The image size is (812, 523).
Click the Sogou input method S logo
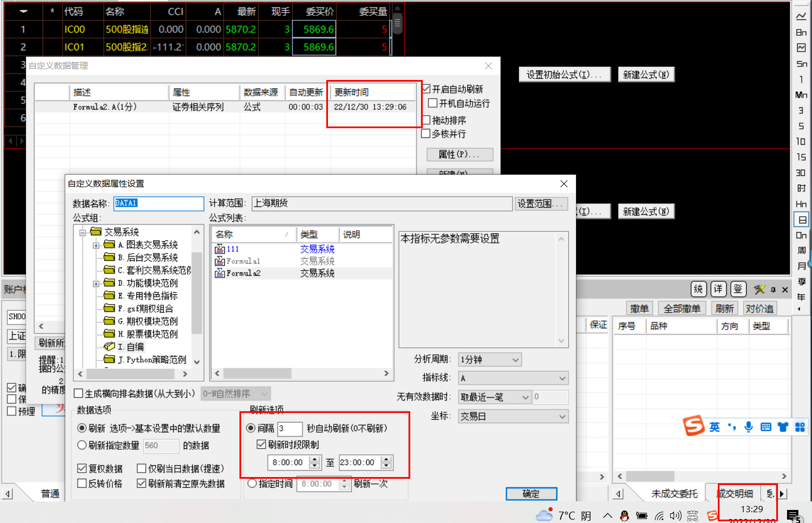693,425
